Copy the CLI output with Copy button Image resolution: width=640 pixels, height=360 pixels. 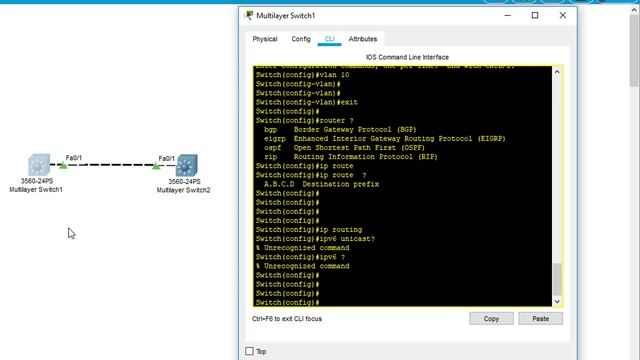click(491, 318)
